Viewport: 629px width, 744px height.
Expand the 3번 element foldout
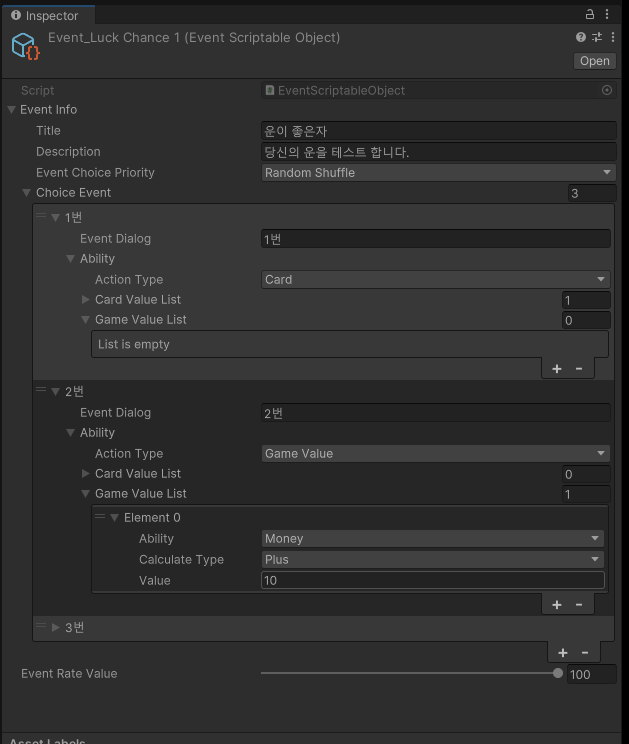[56, 628]
